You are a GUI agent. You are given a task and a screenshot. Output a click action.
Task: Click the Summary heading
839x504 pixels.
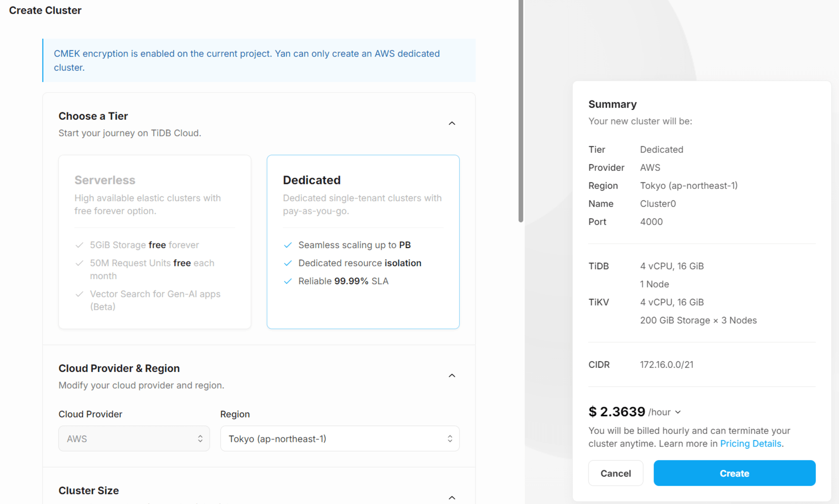(612, 104)
